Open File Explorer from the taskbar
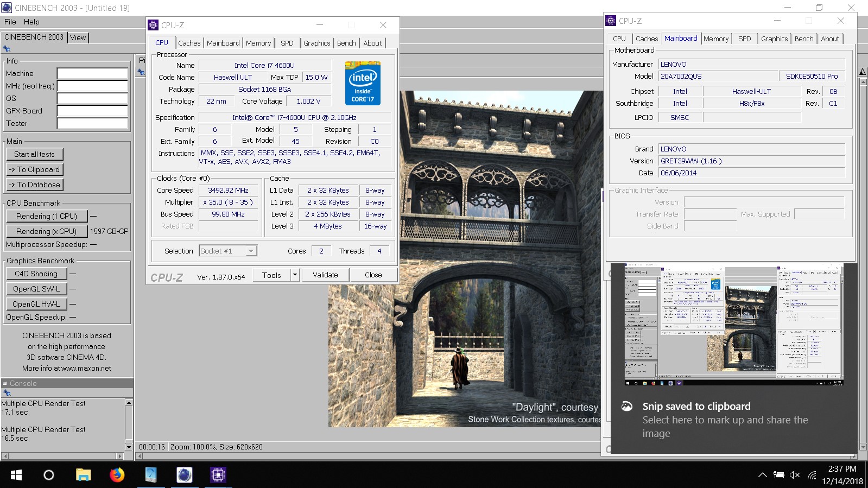868x488 pixels. tap(83, 475)
